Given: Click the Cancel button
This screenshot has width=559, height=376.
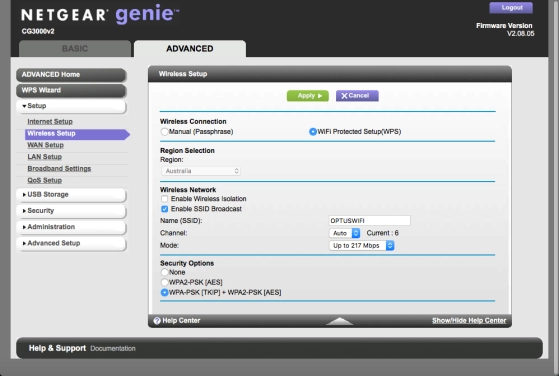Looking at the screenshot, I should tap(357, 96).
